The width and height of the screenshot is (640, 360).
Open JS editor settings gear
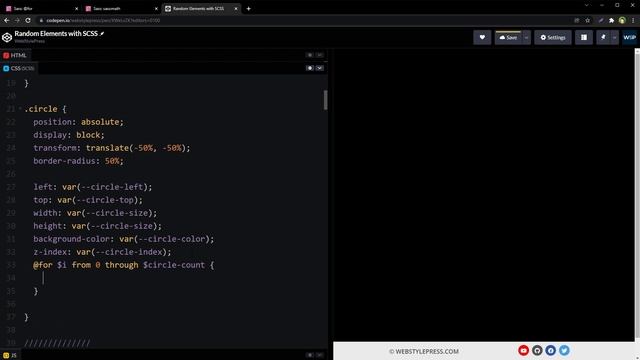click(x=310, y=355)
